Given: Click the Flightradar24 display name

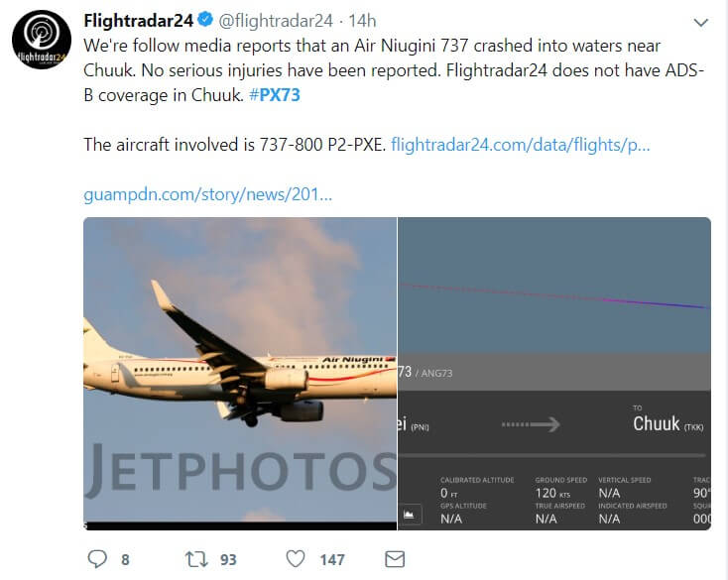Looking at the screenshot, I should pos(138,21).
